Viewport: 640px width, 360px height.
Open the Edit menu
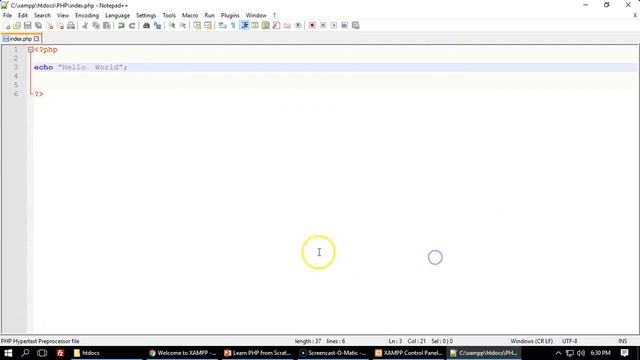pos(23,15)
